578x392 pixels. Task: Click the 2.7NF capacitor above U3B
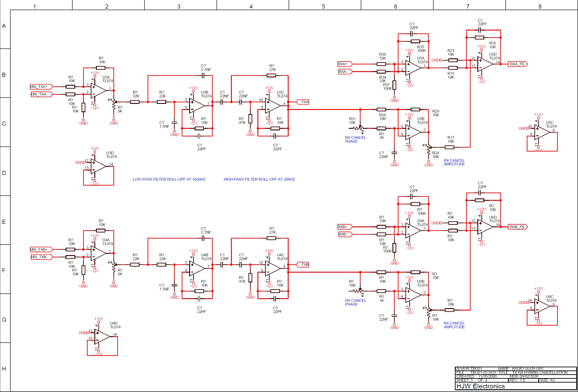pyautogui.click(x=203, y=76)
